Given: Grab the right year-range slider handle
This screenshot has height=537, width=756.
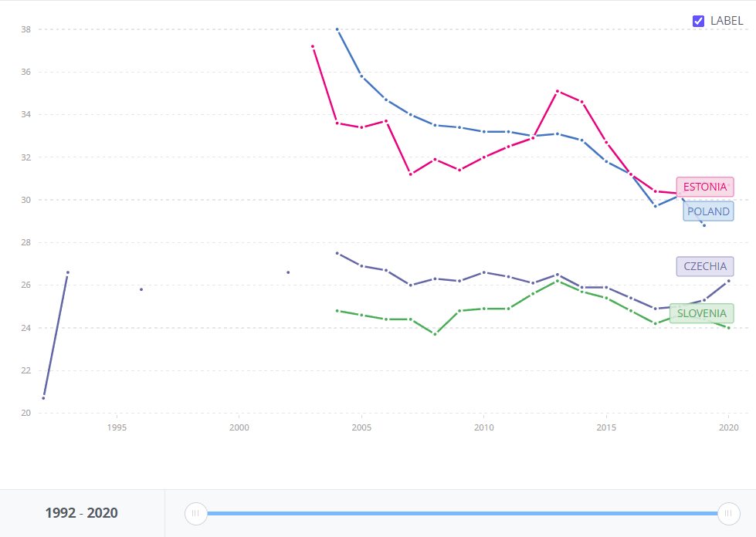Looking at the screenshot, I should pyautogui.click(x=729, y=513).
